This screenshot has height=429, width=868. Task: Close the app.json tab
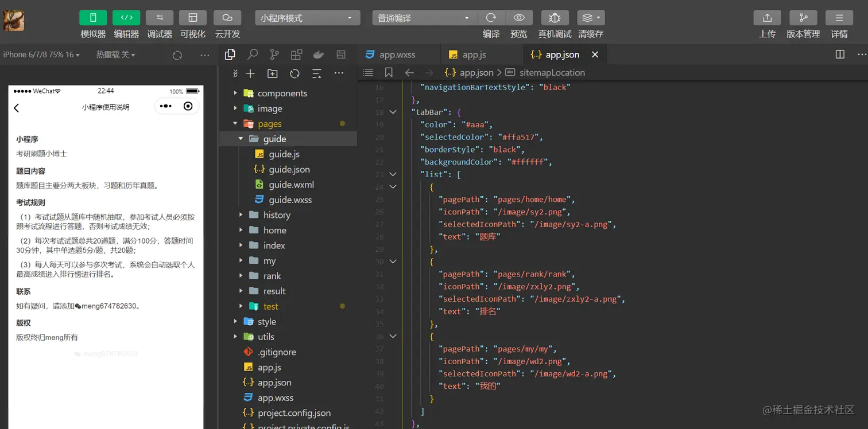595,54
